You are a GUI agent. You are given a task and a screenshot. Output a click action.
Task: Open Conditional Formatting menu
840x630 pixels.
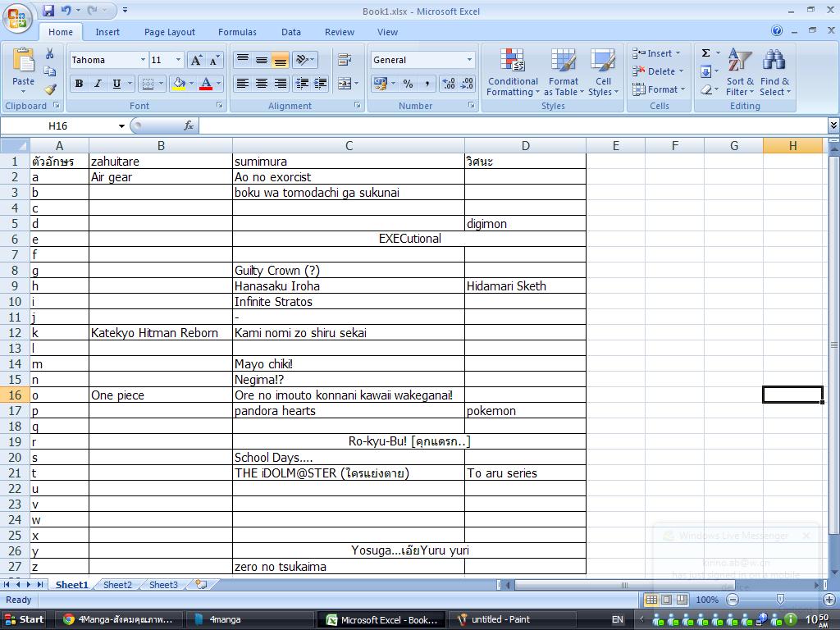pos(513,72)
